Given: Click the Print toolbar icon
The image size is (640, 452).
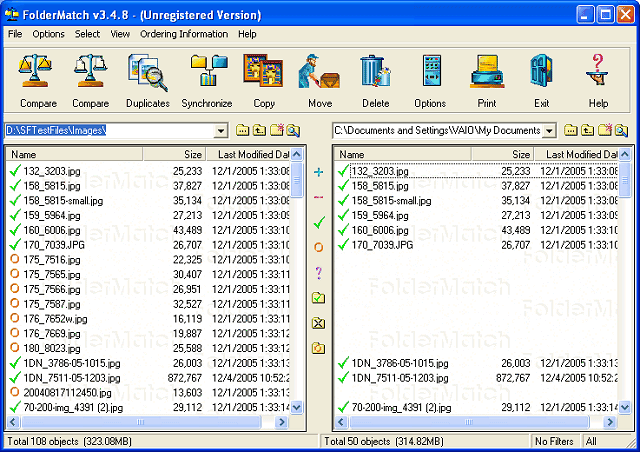Looking at the screenshot, I should pos(487,81).
